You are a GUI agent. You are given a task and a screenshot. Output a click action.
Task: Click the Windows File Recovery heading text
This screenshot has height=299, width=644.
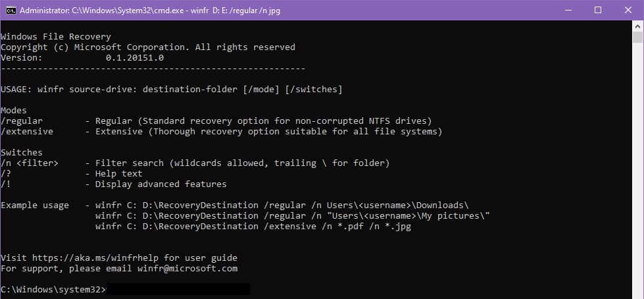pos(56,37)
